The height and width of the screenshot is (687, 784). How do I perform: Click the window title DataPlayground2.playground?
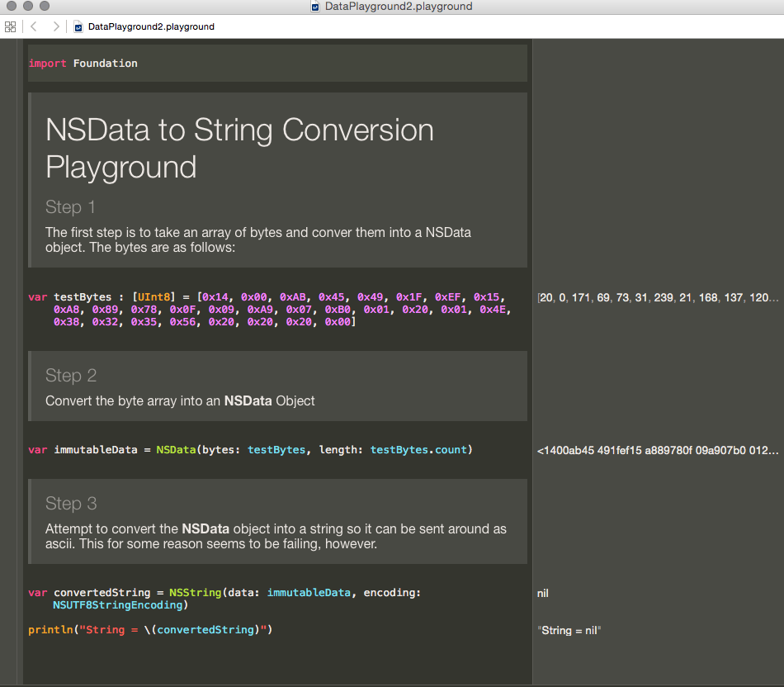pos(398,6)
